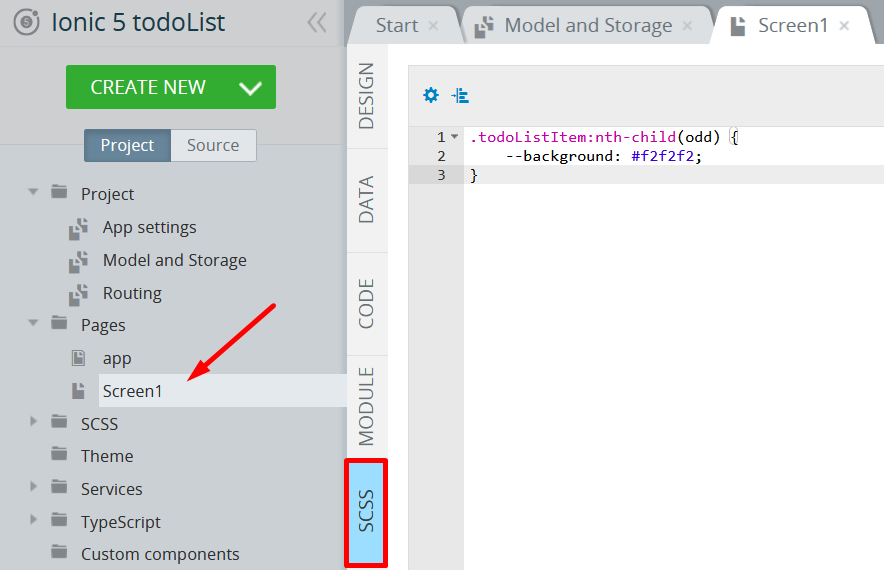Open editor settings gear icon
The image size is (884, 570).
(431, 95)
